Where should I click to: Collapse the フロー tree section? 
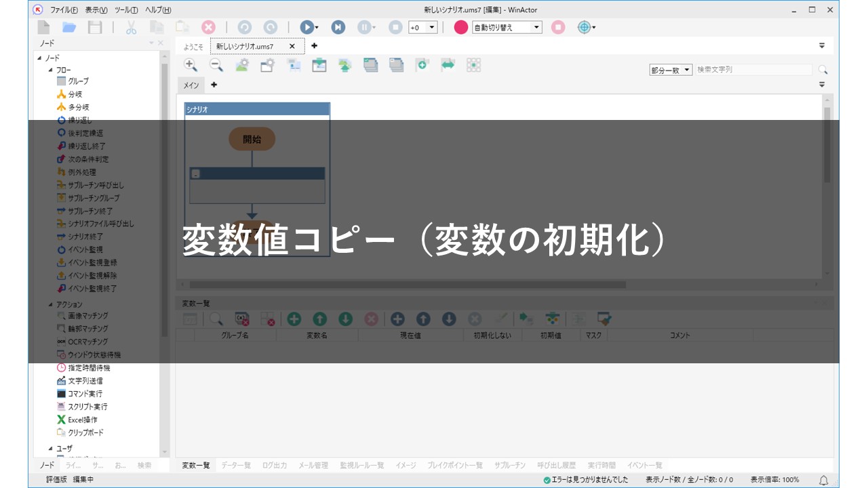[50, 70]
